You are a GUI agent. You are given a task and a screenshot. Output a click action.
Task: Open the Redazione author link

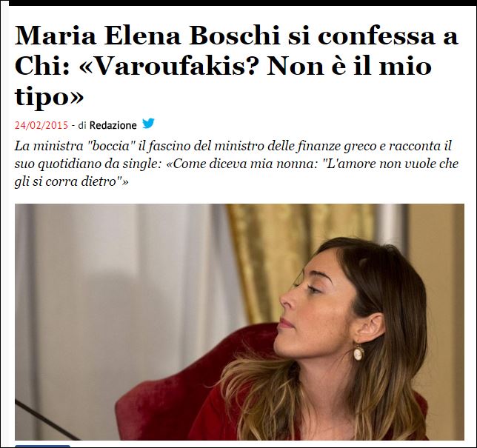[x=113, y=125]
